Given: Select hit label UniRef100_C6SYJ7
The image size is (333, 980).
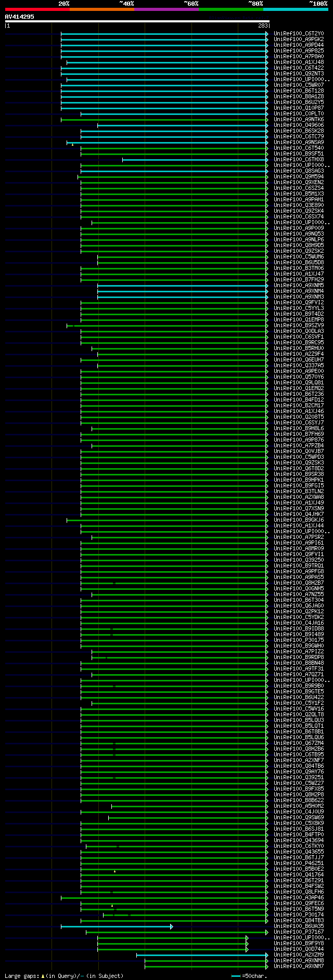Looking at the screenshot, I should click(299, 423).
